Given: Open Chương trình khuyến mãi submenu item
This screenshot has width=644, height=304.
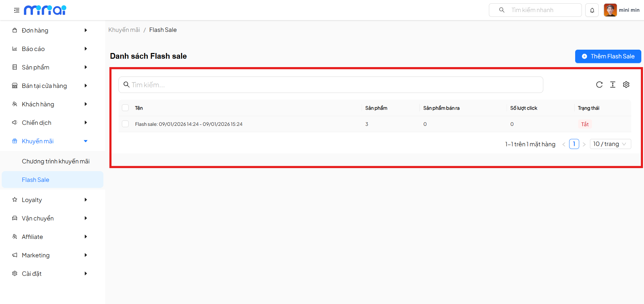Looking at the screenshot, I should pos(56,161).
